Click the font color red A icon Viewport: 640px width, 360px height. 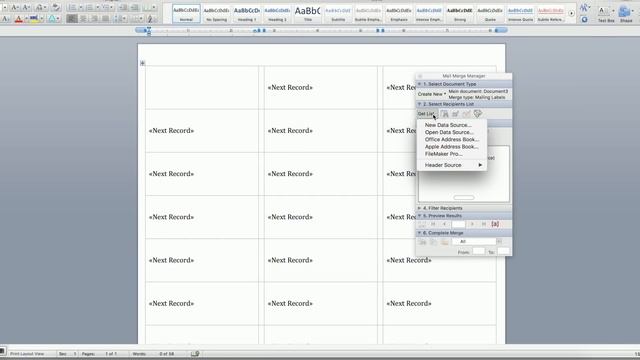coord(18,19)
